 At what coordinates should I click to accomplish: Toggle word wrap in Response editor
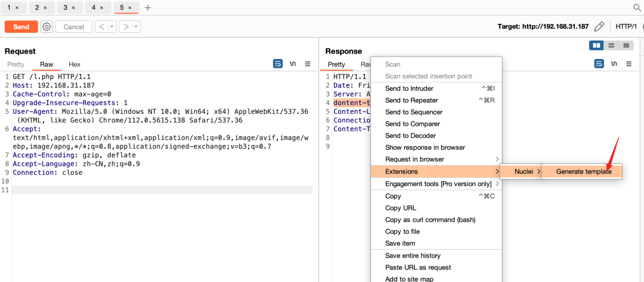(x=599, y=64)
